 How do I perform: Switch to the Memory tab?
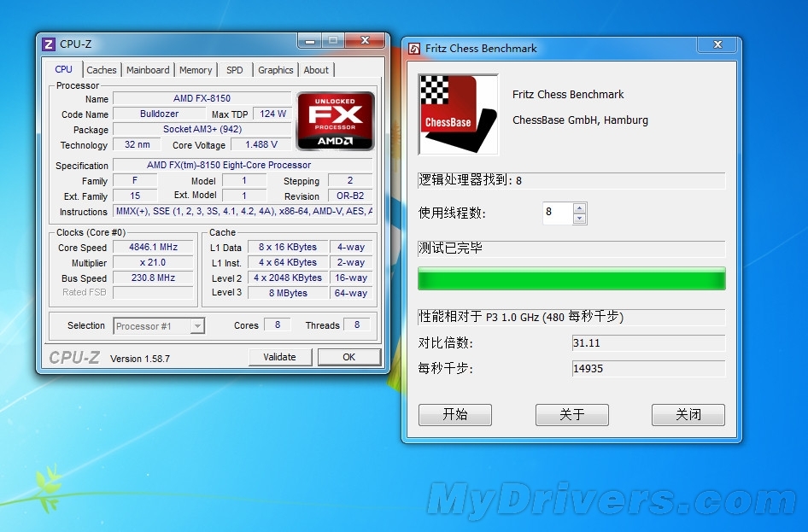196,70
